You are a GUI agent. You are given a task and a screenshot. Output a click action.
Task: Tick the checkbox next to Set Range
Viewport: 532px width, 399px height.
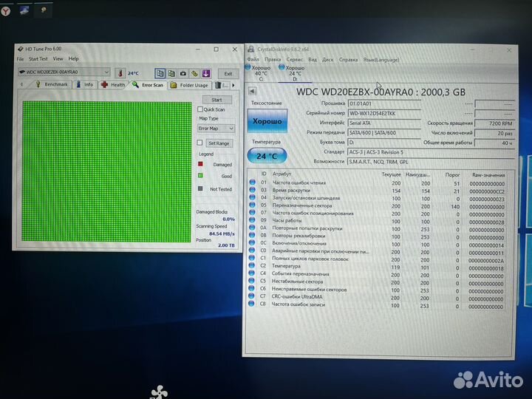pos(199,143)
